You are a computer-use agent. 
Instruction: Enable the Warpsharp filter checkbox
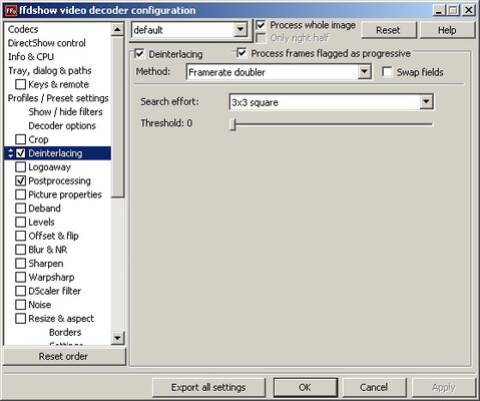click(x=21, y=277)
